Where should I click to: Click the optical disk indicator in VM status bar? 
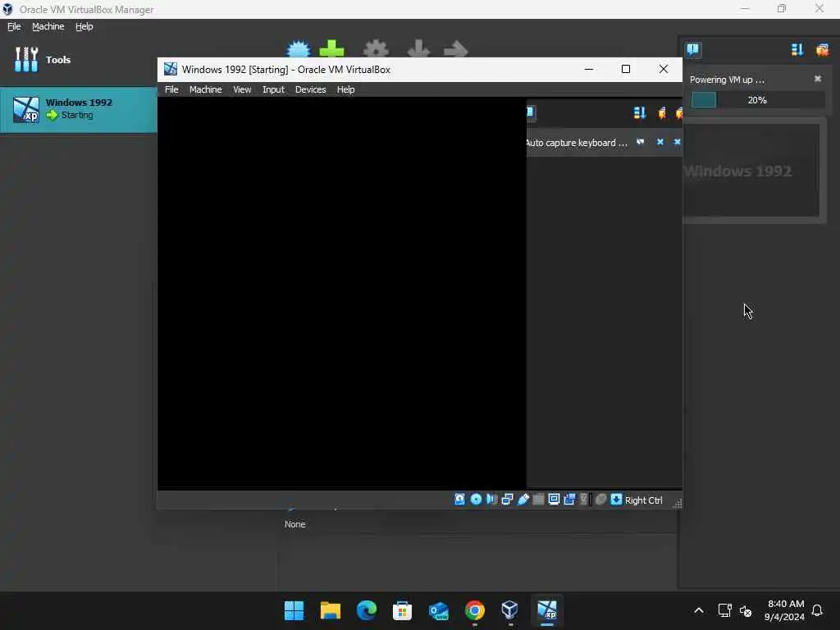[476, 500]
